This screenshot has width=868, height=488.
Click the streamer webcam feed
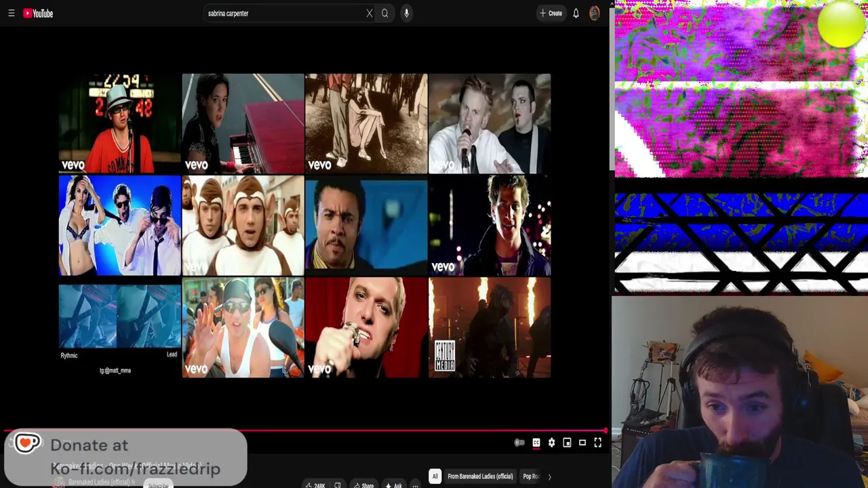tap(740, 392)
